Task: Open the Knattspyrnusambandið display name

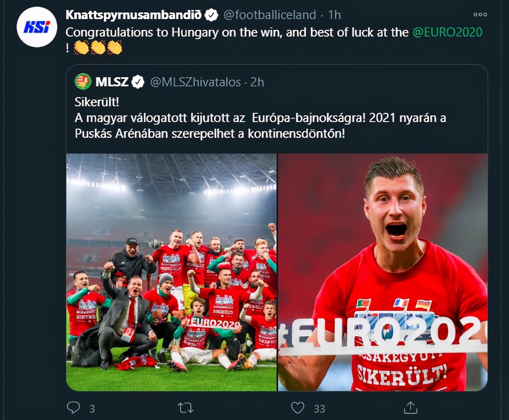Action: [134, 15]
